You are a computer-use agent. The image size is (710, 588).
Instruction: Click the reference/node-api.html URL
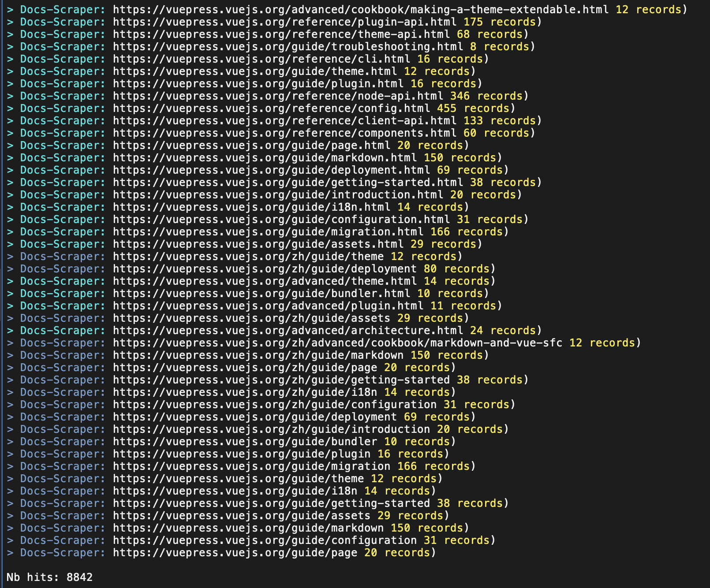[x=278, y=96]
